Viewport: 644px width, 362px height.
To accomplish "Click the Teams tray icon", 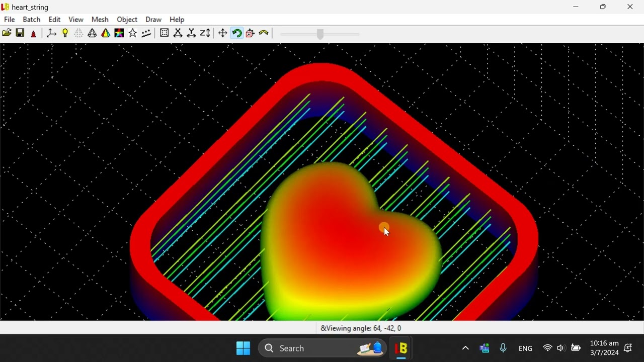I will pos(485,348).
